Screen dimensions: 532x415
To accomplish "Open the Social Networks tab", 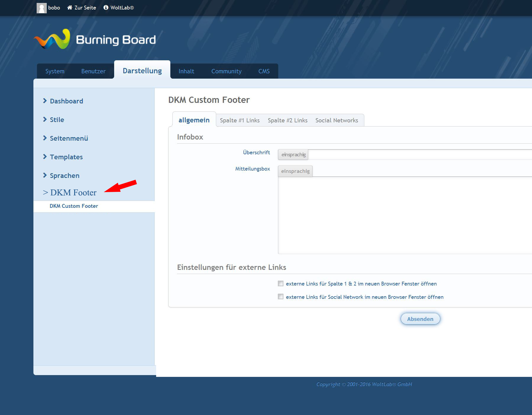I will tap(337, 120).
